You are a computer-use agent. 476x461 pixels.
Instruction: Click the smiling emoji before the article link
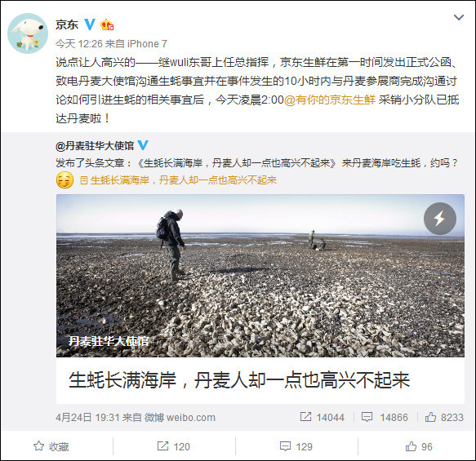point(65,180)
